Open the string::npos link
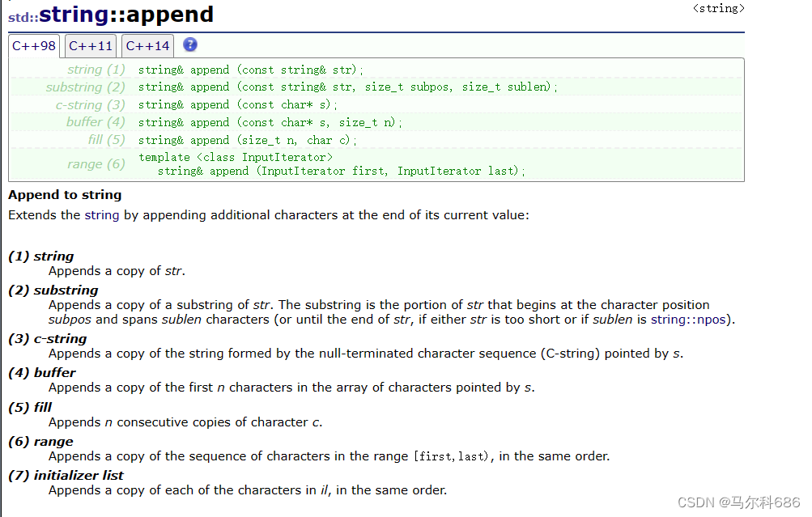Viewport: 812px width, 517px height. (687, 320)
